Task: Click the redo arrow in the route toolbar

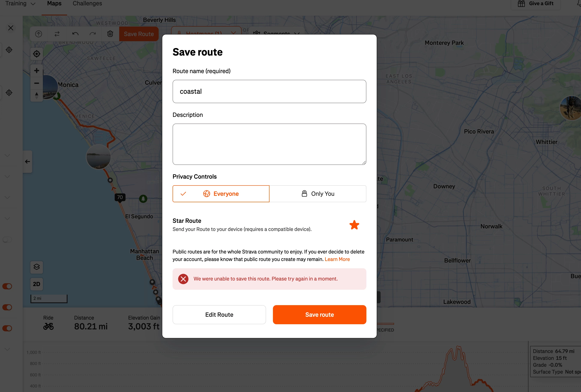Action: coord(93,34)
